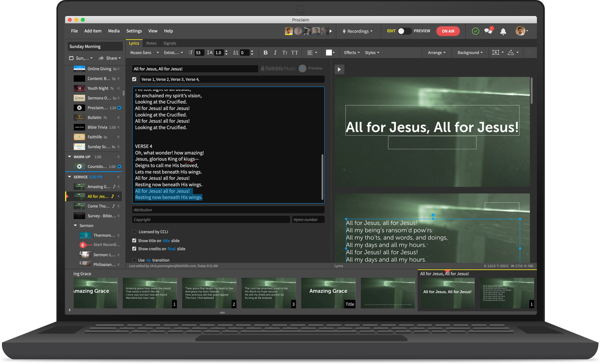Viewport: 602px width, 364px height.
Task: Open the ExtraLight font weight dropdown
Action: pos(174,53)
